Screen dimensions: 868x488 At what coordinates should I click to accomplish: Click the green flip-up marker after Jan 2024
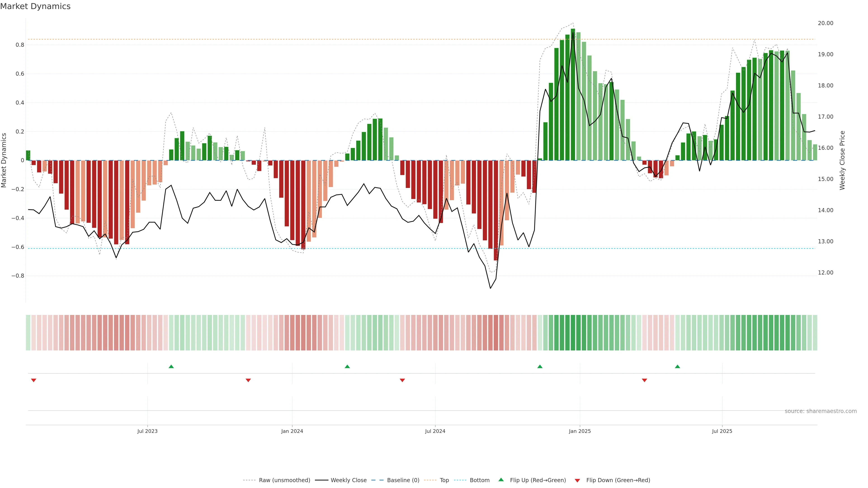coord(347,366)
